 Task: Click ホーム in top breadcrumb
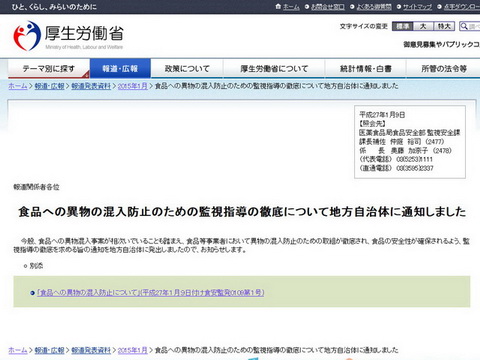coord(18,86)
